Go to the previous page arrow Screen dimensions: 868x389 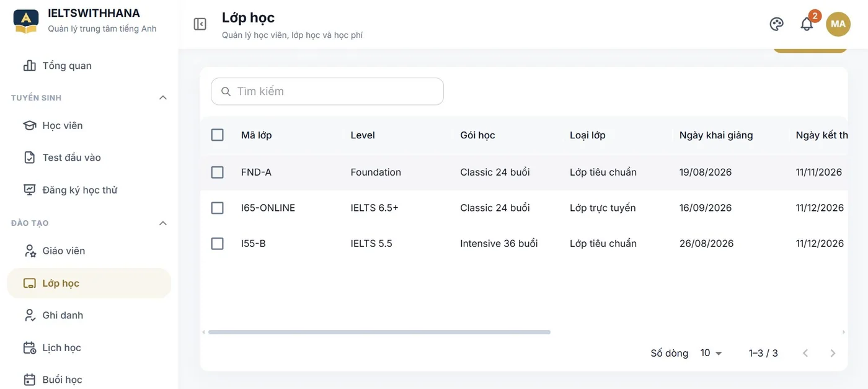pos(805,353)
